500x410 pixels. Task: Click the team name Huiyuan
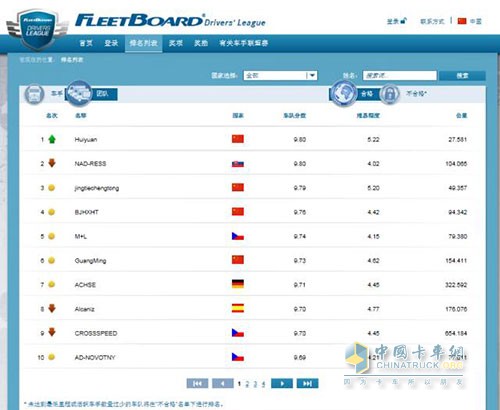(x=86, y=140)
